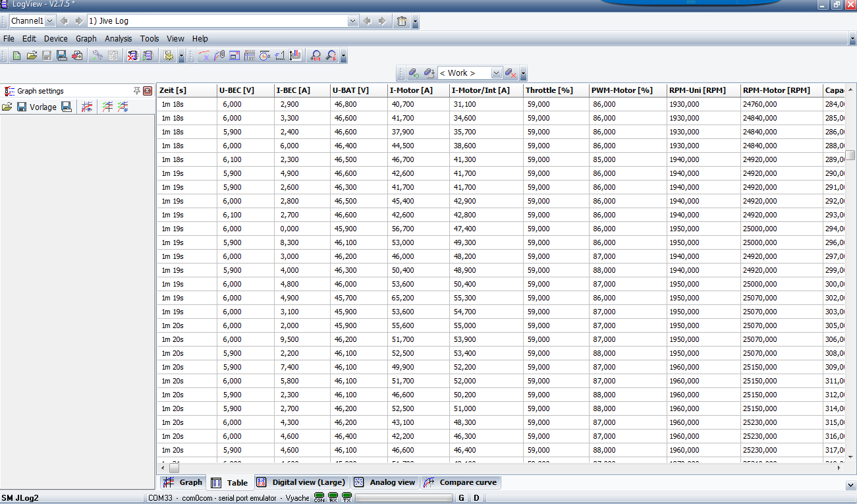The image size is (857, 504).
Task: Open the Compare curve tab
Action: pyautogui.click(x=460, y=482)
